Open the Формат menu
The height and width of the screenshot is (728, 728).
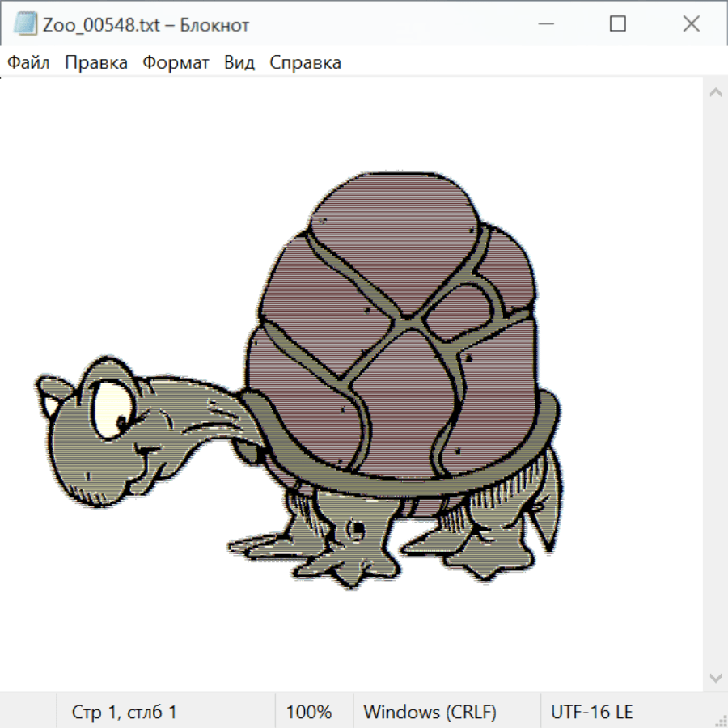pyautogui.click(x=176, y=63)
